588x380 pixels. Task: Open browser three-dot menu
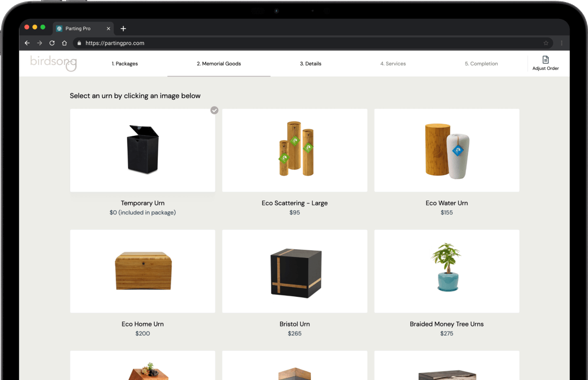[x=561, y=43]
